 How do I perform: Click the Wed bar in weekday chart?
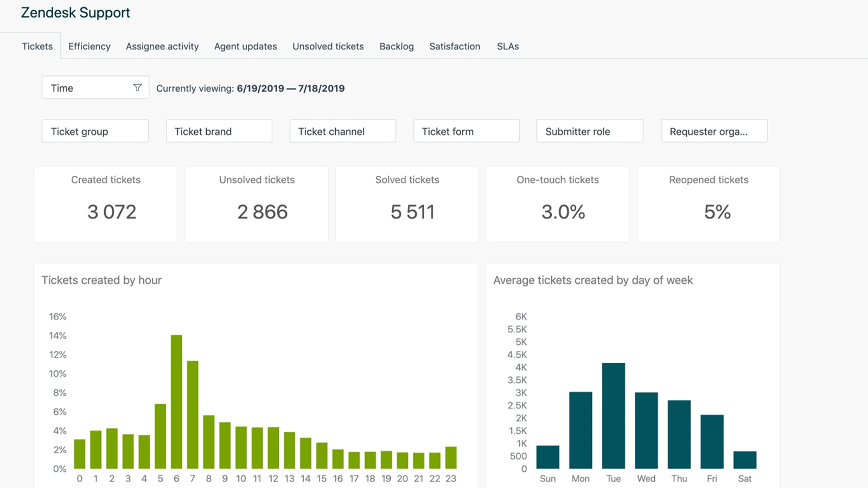tap(647, 431)
